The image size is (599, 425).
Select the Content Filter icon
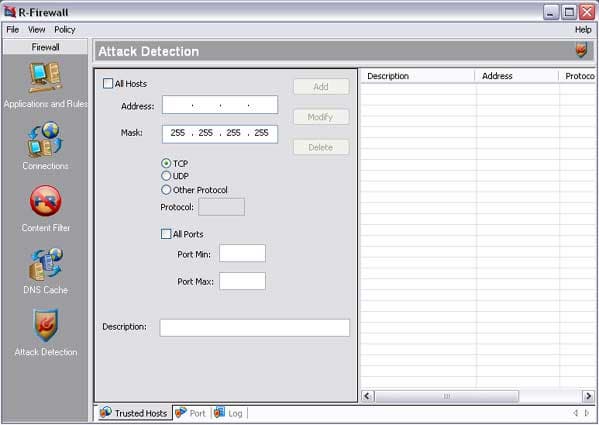click(x=45, y=201)
